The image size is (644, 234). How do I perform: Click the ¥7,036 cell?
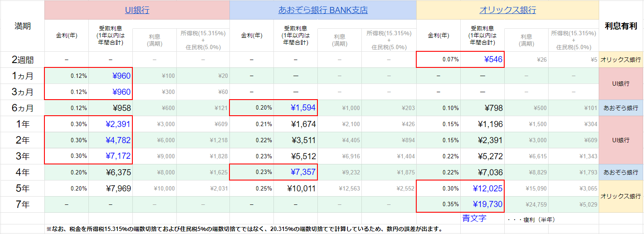482,172
